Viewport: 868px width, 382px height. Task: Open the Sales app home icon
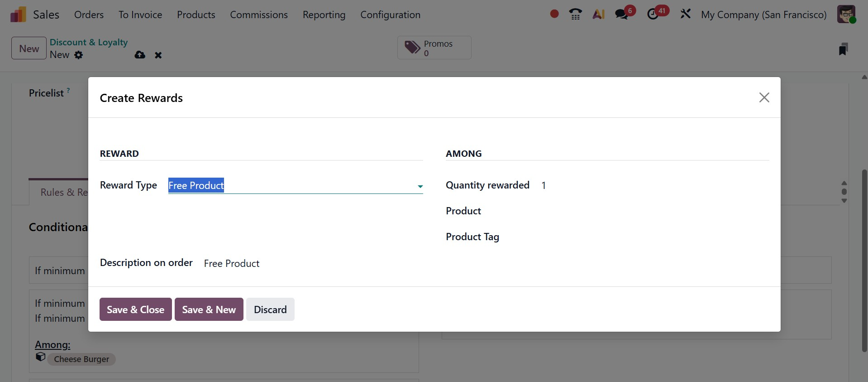(18, 15)
